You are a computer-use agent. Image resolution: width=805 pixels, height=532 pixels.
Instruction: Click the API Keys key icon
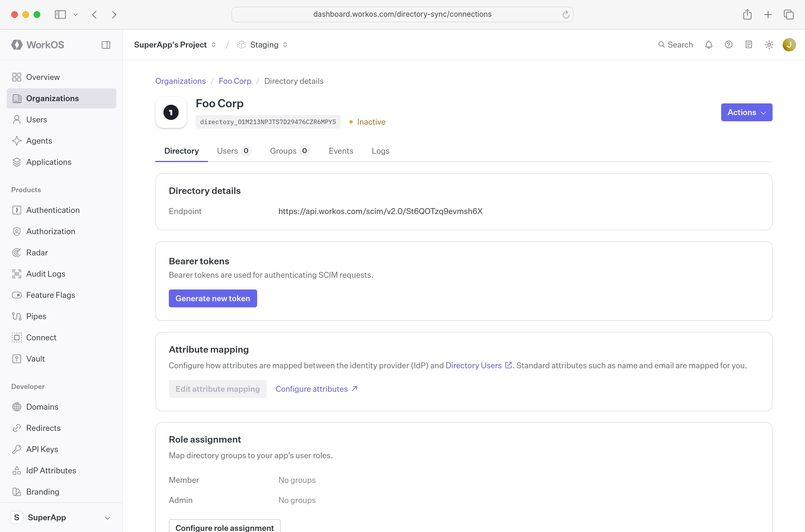pos(16,449)
